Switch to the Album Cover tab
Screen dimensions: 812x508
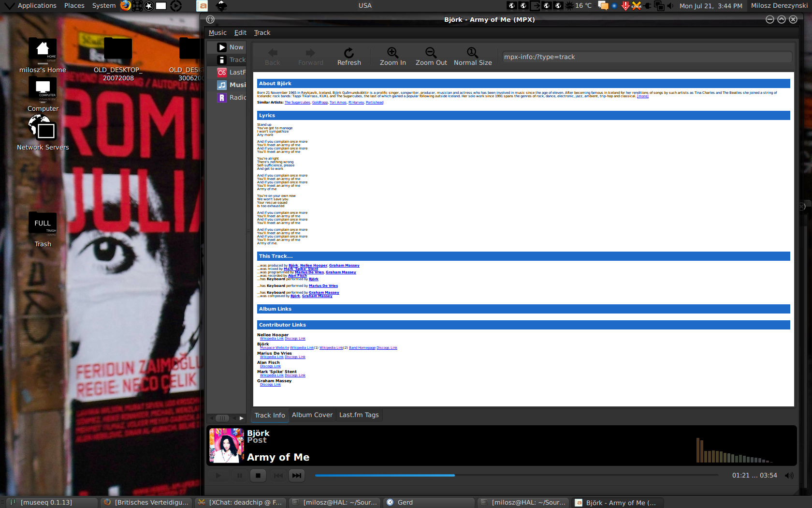click(x=312, y=415)
